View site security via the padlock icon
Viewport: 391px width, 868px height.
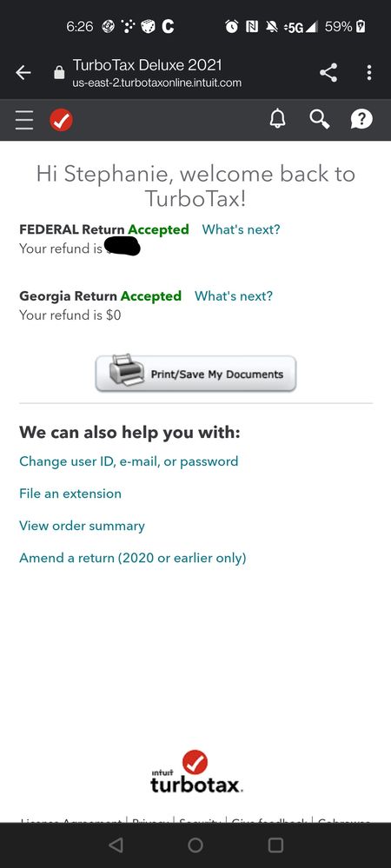59,72
